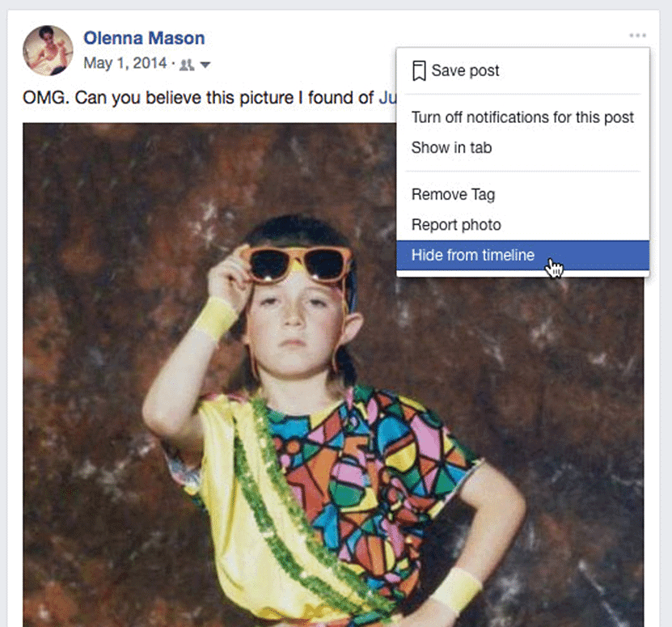Screen dimensions: 672x627
Task: Click the orange sunglasses in the photo
Action: [298, 264]
